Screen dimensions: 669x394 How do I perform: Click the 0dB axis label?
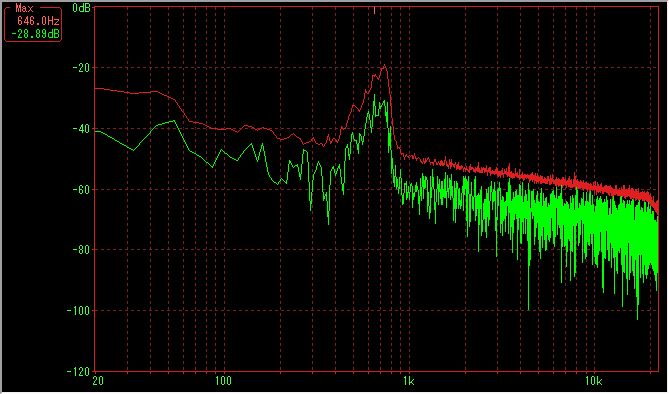(81, 8)
